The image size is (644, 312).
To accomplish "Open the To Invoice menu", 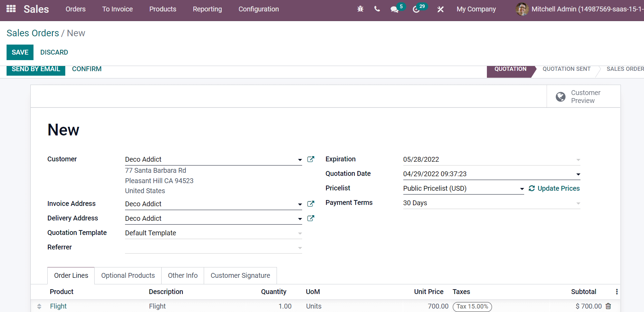I will click(x=117, y=9).
